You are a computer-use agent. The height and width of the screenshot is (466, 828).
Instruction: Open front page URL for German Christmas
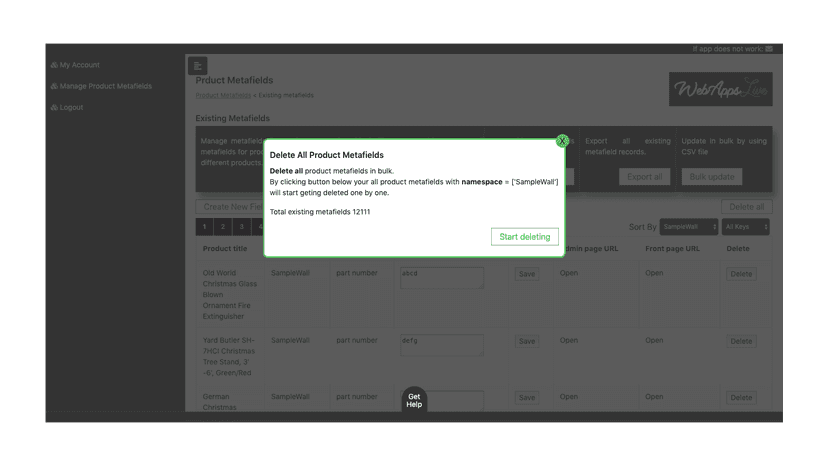tap(654, 397)
